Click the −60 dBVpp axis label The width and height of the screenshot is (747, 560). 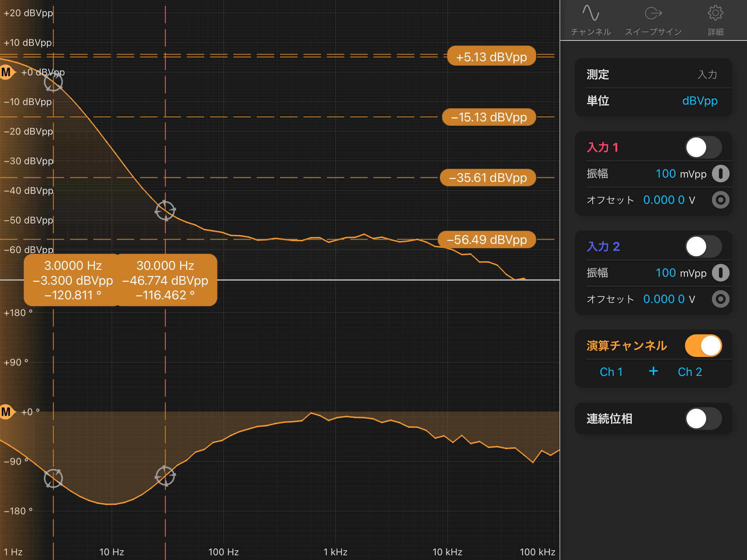click(x=28, y=250)
